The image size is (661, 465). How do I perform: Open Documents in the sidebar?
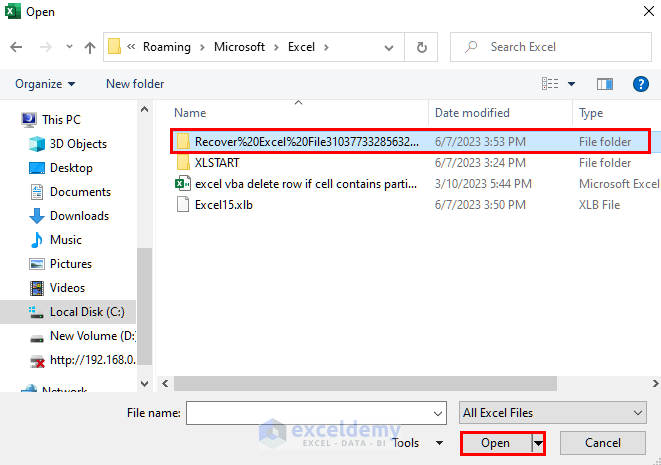[x=80, y=192]
